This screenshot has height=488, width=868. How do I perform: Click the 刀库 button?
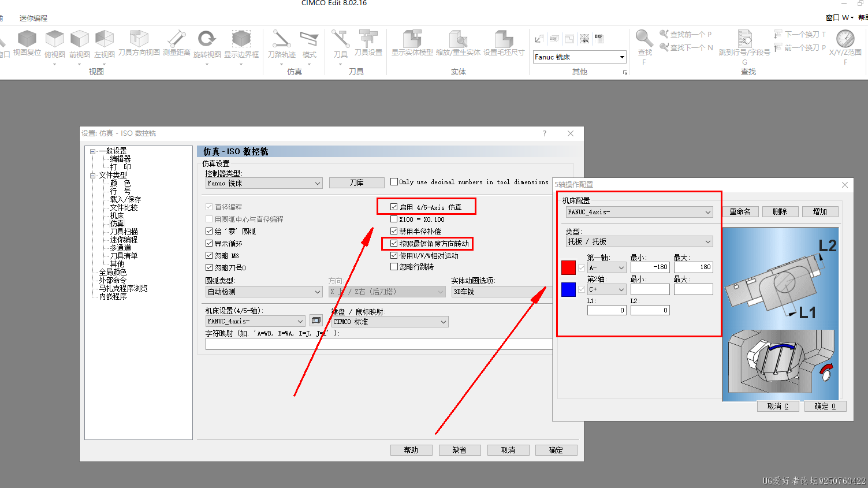click(356, 182)
